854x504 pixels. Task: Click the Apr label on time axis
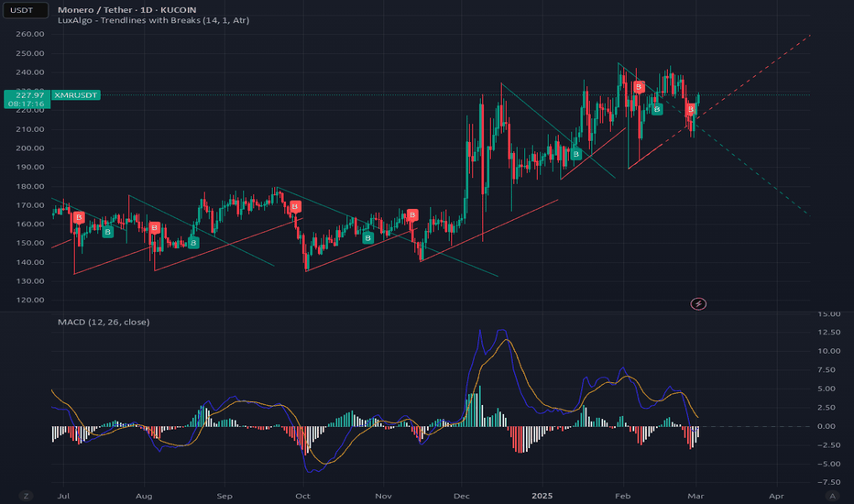coord(776,496)
